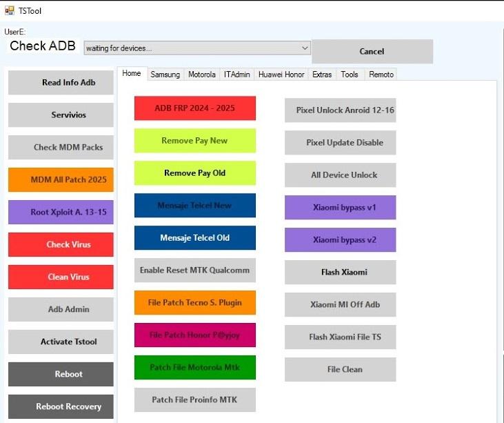504x423 pixels.
Task: Click Reboot Recovery button
Action: point(61,406)
